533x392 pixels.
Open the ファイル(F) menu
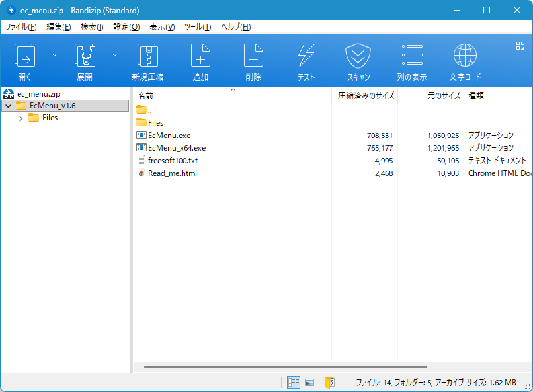[21, 27]
